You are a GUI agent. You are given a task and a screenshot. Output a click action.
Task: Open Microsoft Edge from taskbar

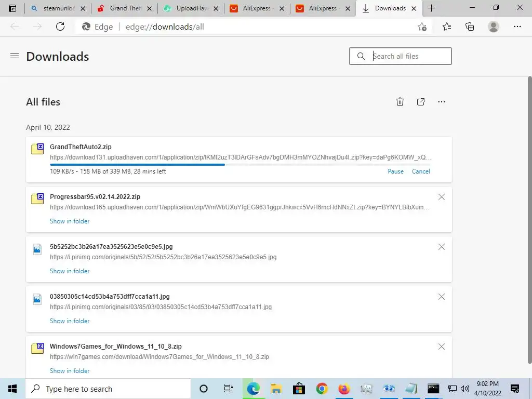253,389
